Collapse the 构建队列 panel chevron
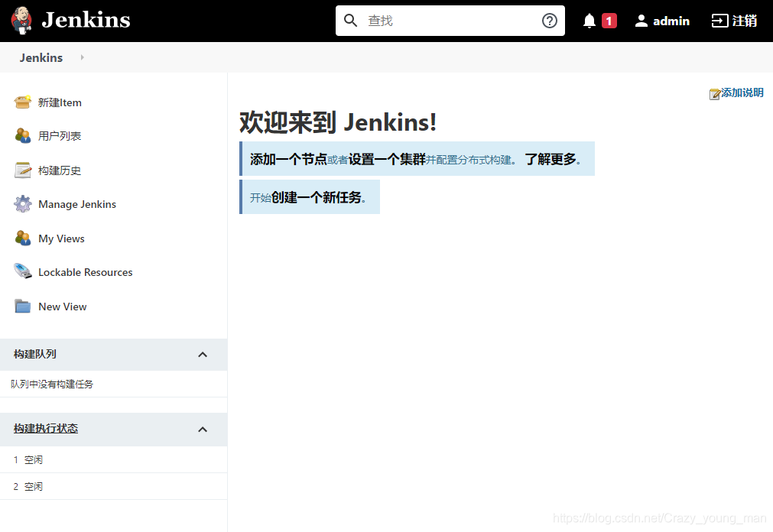Image resolution: width=773 pixels, height=532 pixels. (203, 355)
